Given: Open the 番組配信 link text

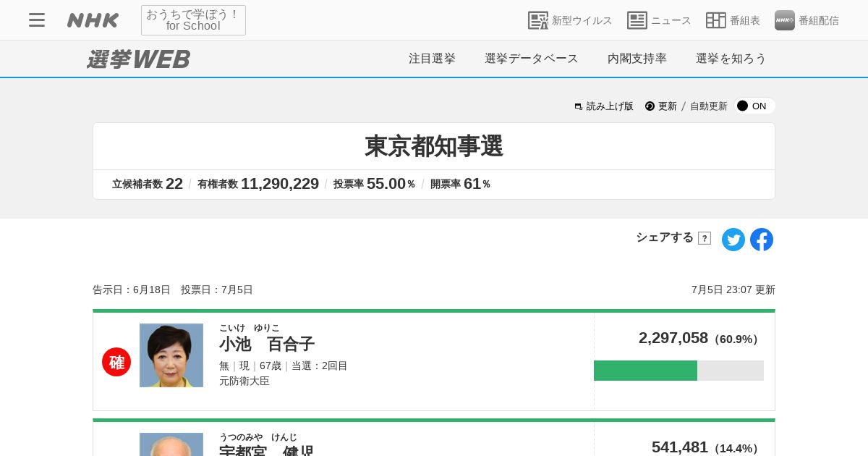Looking at the screenshot, I should click(x=819, y=20).
